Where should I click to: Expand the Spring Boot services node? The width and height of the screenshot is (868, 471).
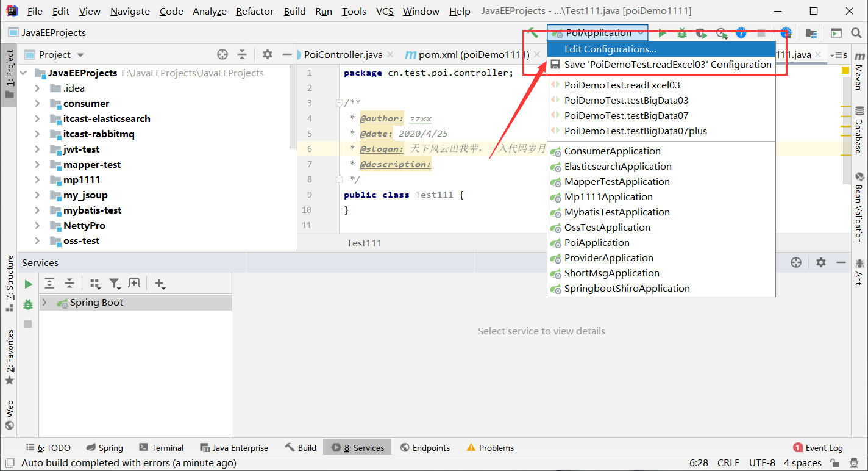point(44,303)
